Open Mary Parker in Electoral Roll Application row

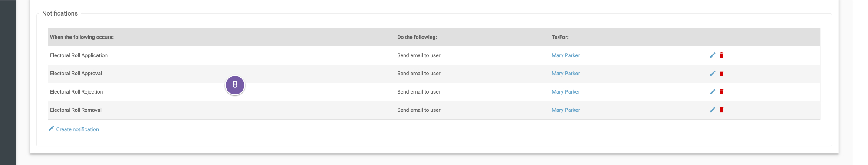click(566, 55)
